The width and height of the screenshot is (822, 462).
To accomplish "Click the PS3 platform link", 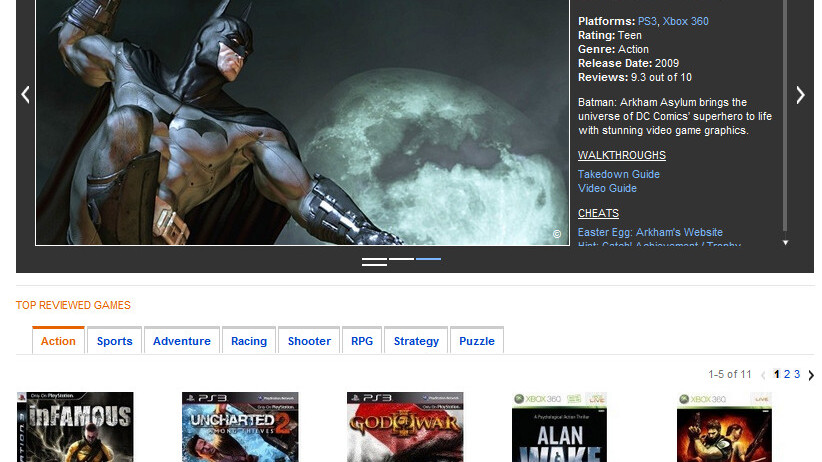I will 647,21.
